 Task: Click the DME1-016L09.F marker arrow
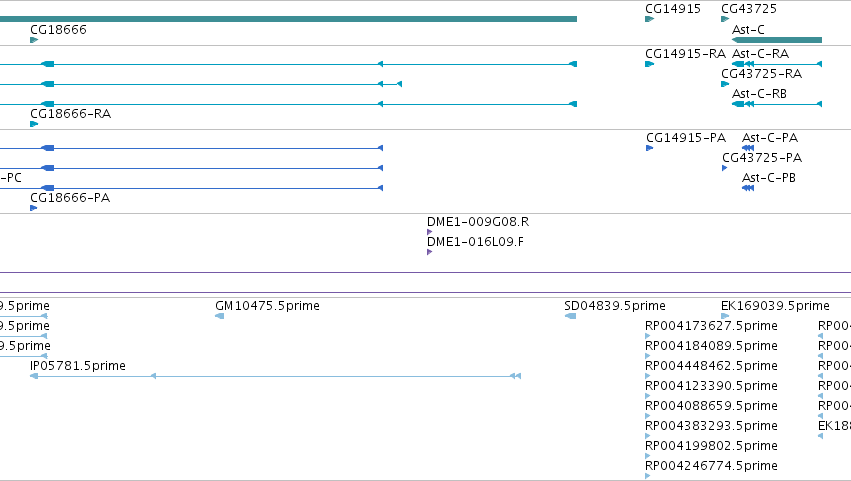coord(429,252)
